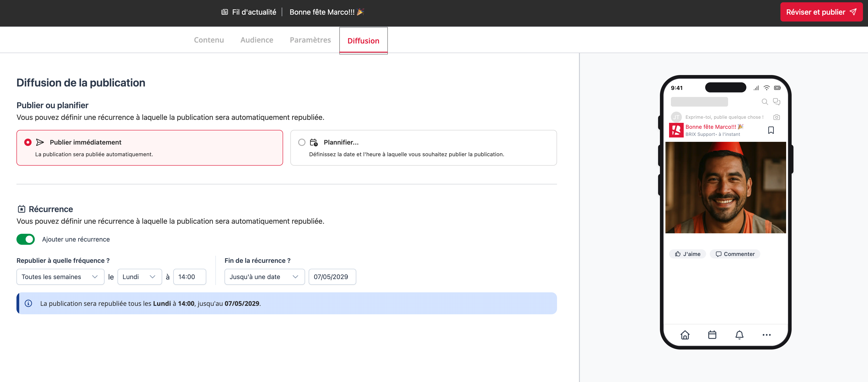
Task: Switch to the Paramètres tab
Action: tap(310, 40)
